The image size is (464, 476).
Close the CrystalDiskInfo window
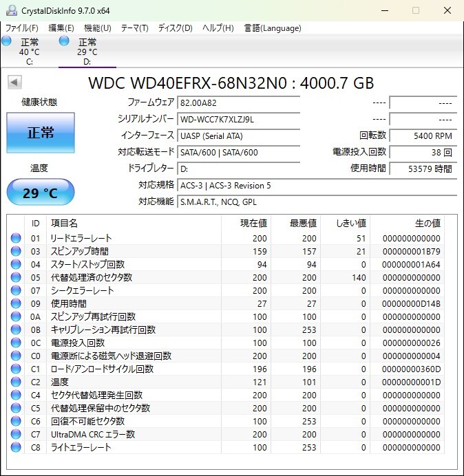(447, 10)
